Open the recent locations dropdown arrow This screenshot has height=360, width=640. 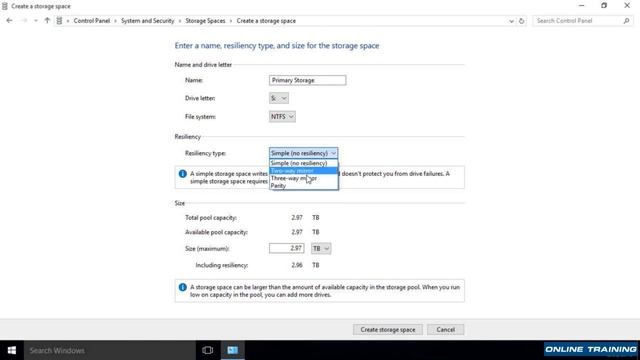click(36, 21)
